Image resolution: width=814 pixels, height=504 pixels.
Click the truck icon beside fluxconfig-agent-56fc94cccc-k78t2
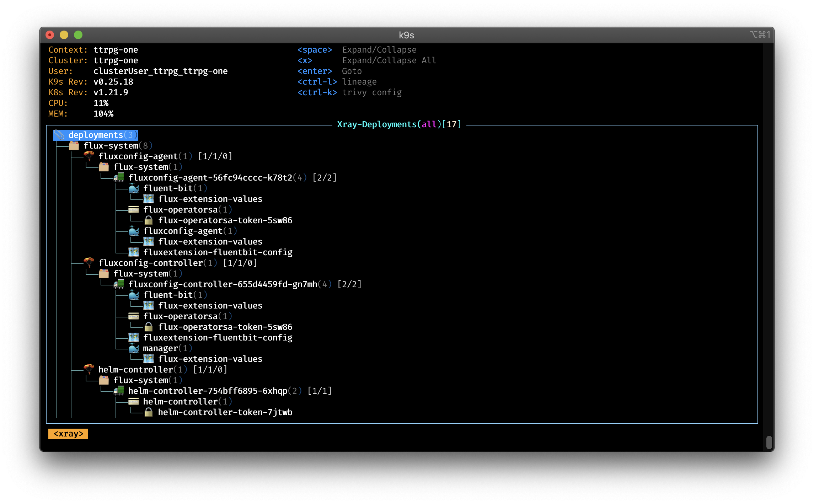(119, 178)
